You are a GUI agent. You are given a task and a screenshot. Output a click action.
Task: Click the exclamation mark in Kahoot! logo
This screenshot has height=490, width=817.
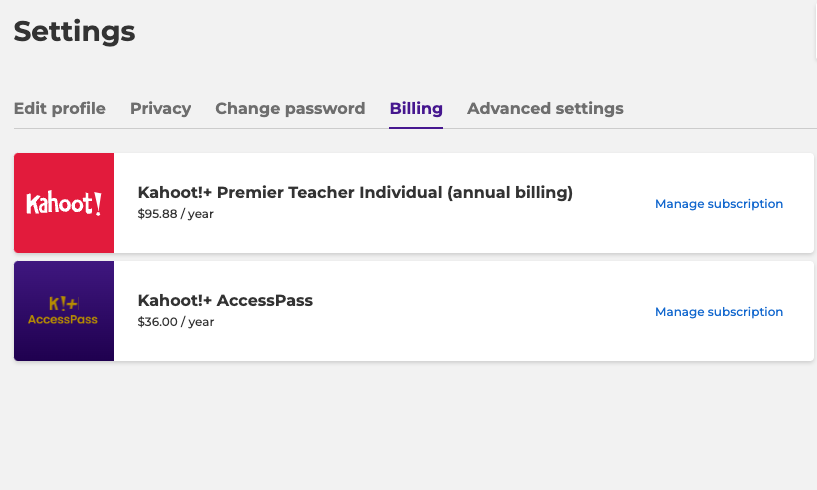[97, 203]
